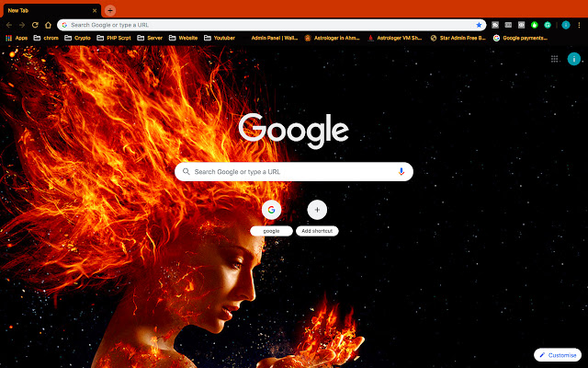Go forward to the next page
Screen dimensions: 588x368
pyautogui.click(x=22, y=25)
